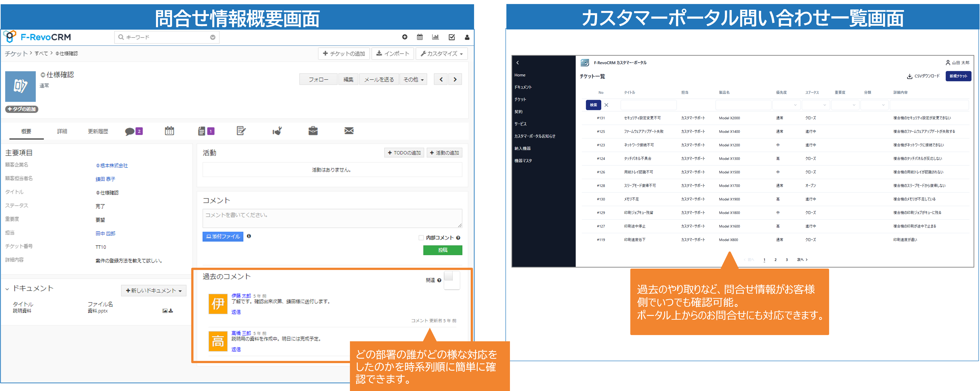Click the green 投稿 button
The image size is (980, 391).
(x=442, y=250)
